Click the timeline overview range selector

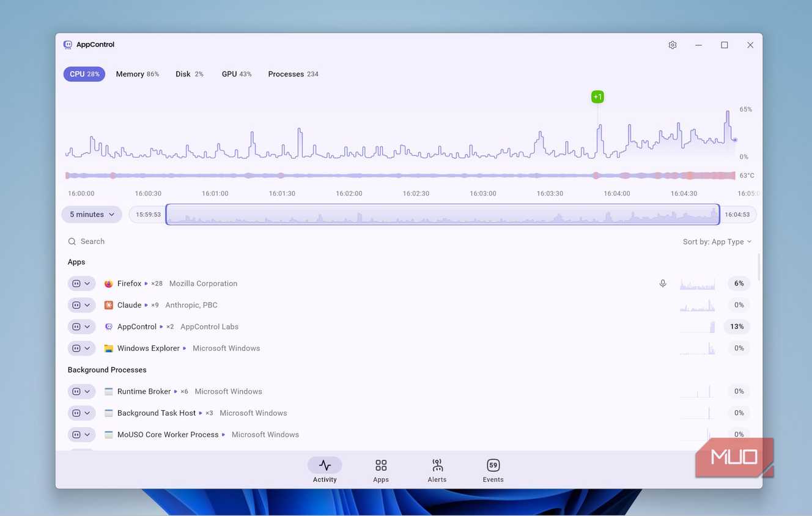point(443,215)
